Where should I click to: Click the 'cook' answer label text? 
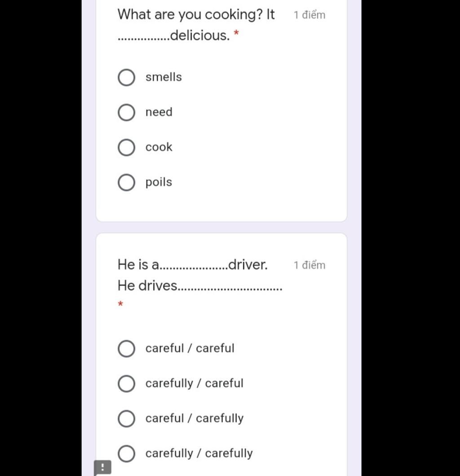[x=159, y=147]
